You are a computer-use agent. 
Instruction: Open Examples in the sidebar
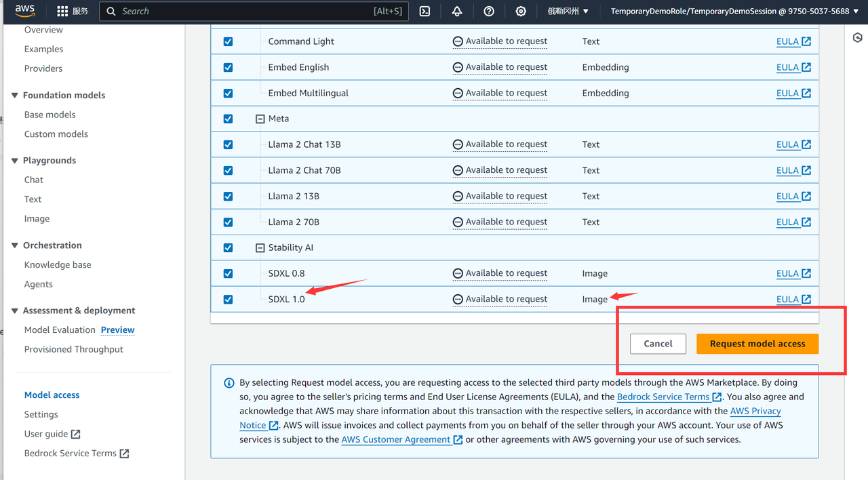pos(43,49)
